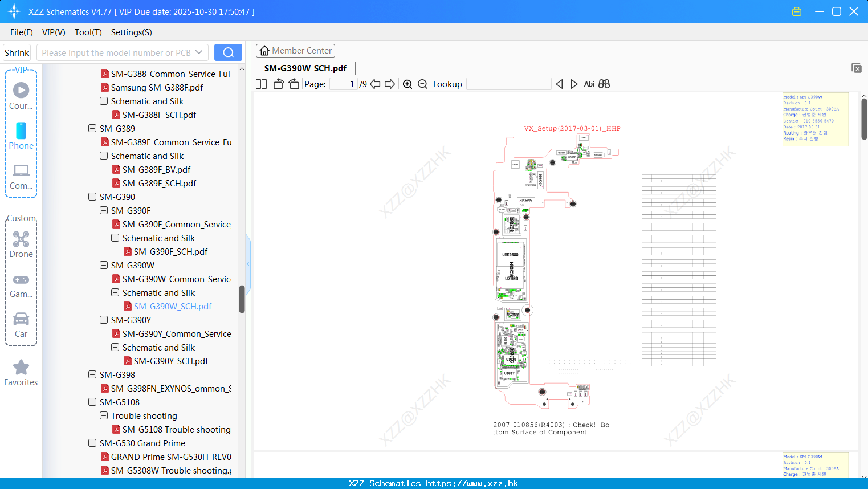The width and height of the screenshot is (868, 489).
Task: Open the Car category
Action: [x=21, y=324]
